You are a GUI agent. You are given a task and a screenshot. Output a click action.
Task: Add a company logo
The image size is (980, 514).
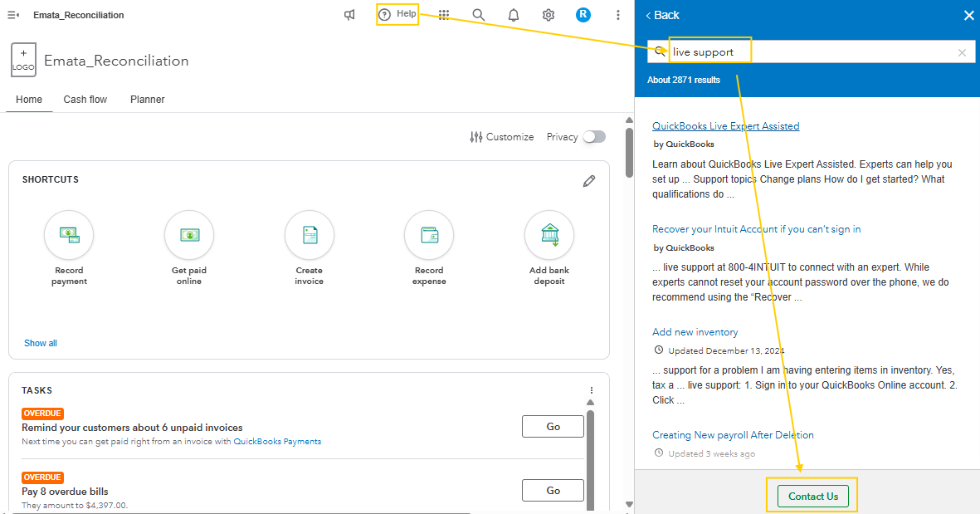pyautogui.click(x=24, y=60)
